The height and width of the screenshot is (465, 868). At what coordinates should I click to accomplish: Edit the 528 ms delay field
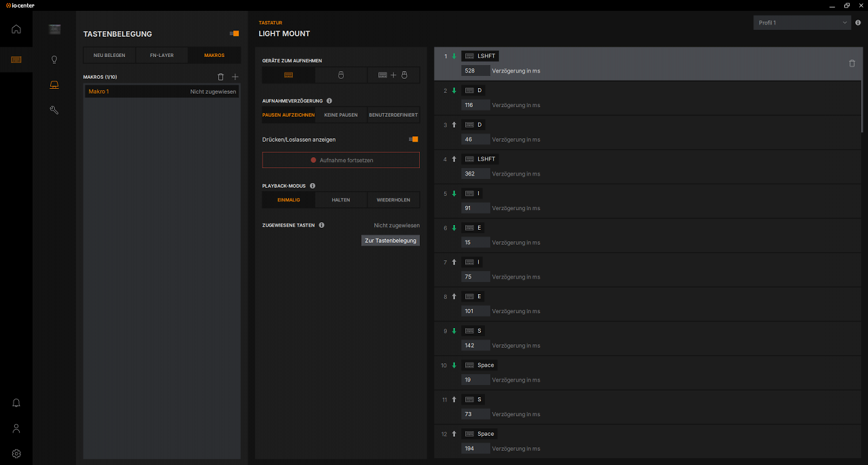(x=475, y=70)
